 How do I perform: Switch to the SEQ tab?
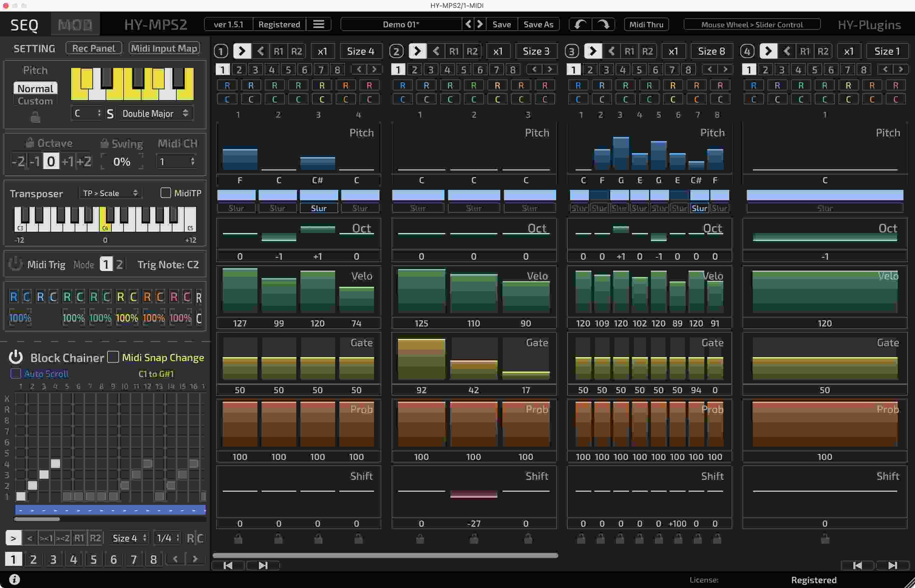click(25, 25)
